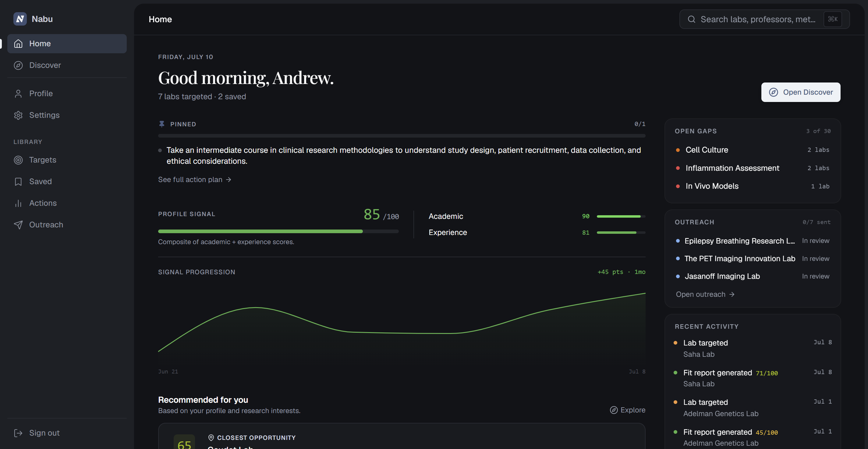Image resolution: width=868 pixels, height=449 pixels.
Task: Click the Open Discover button
Action: point(801,92)
